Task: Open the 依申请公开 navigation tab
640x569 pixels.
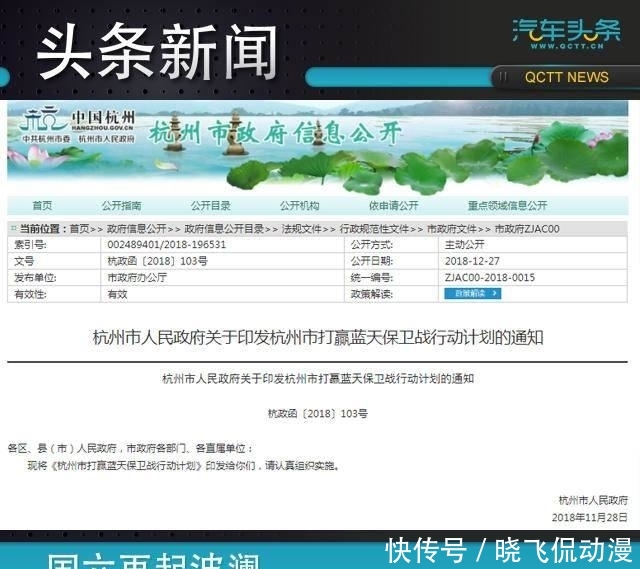Action: tap(393, 205)
